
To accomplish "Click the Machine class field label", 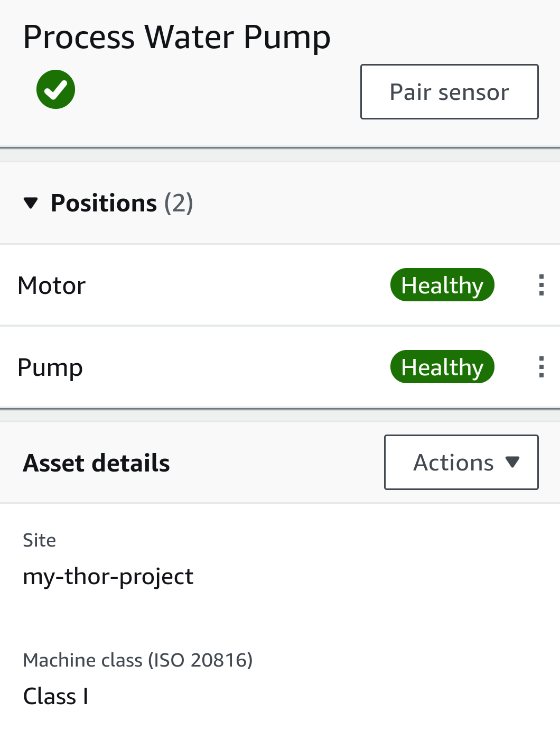I will pyautogui.click(x=82, y=660).
